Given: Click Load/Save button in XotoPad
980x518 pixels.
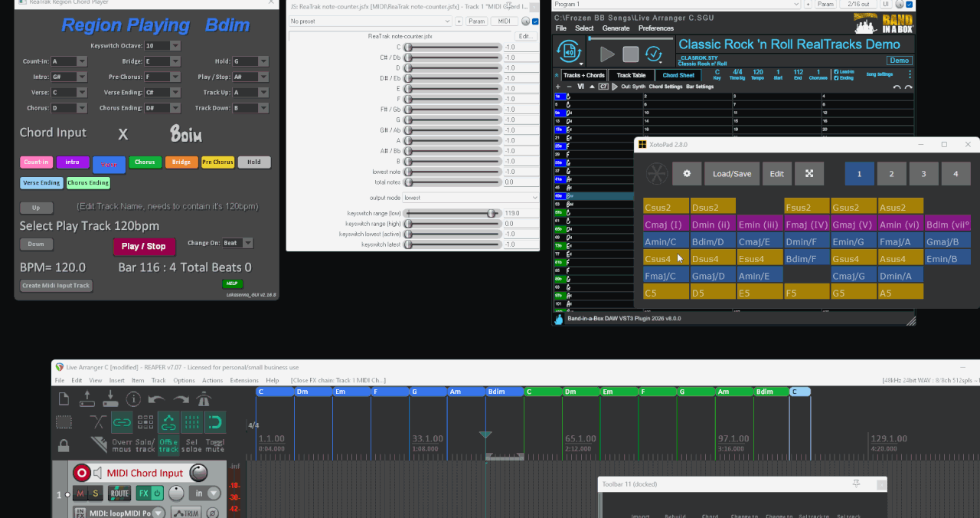Looking at the screenshot, I should tap(732, 174).
